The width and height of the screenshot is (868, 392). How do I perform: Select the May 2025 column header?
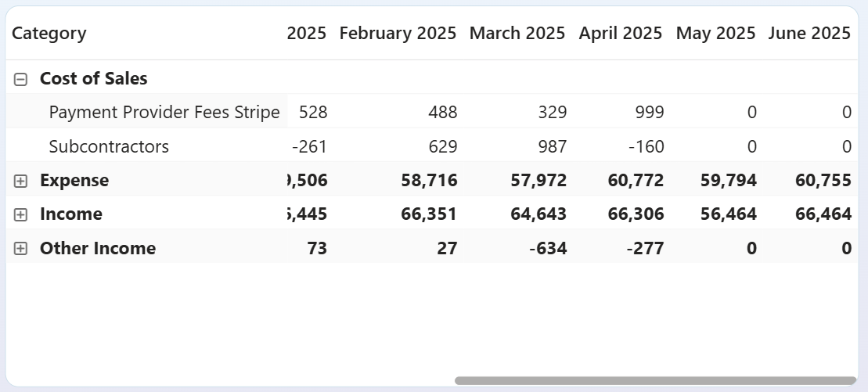tap(715, 34)
